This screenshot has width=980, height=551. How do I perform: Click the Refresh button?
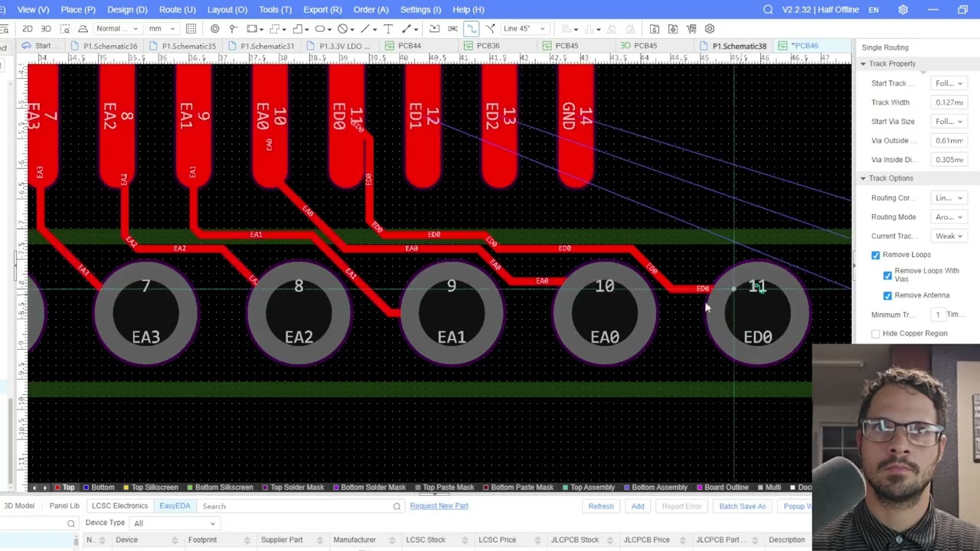pos(601,507)
